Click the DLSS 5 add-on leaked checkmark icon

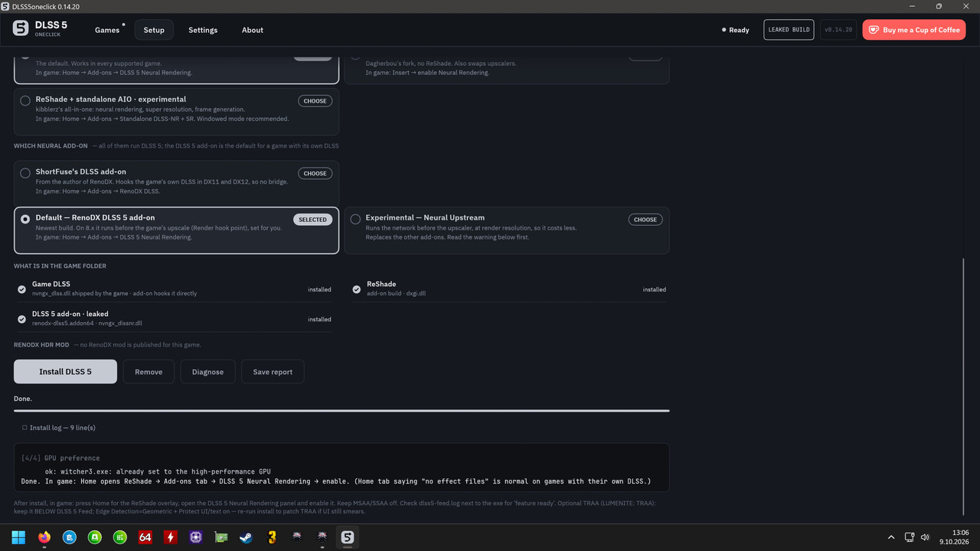pos(21,319)
